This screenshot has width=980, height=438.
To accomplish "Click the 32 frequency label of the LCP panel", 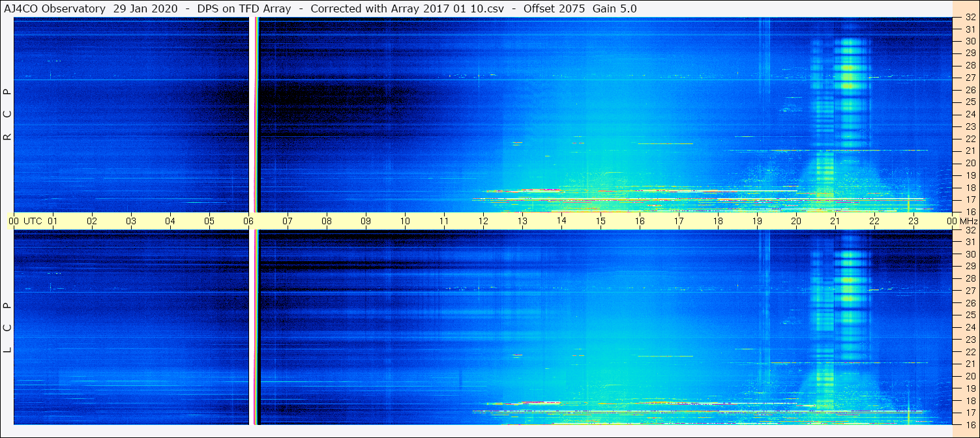I will [x=970, y=230].
